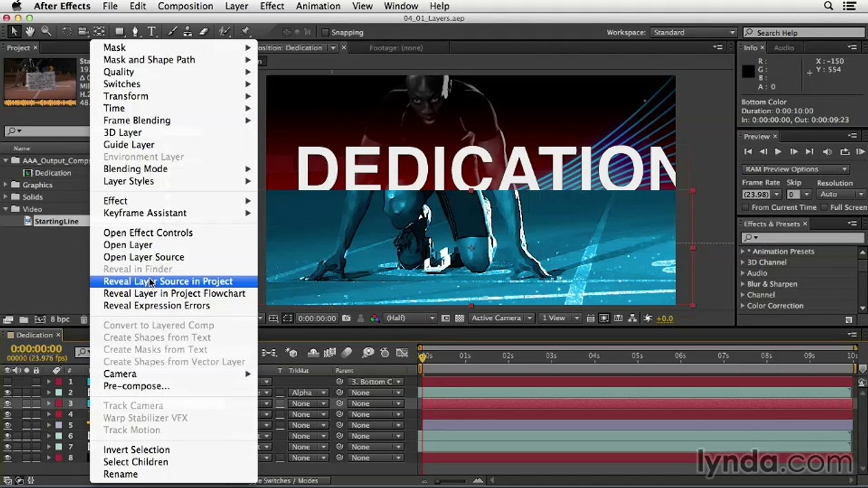This screenshot has width=868, height=488.
Task: Open the 1 View layout dropdown
Action: point(559,319)
